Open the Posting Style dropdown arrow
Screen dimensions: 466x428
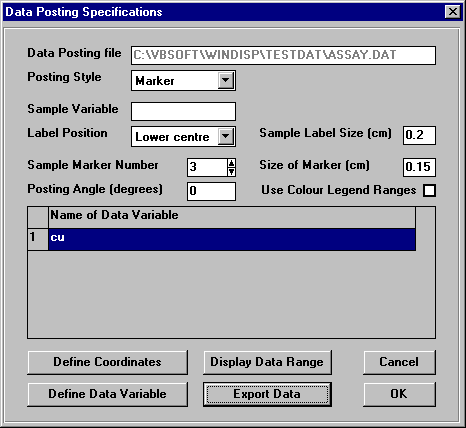tap(226, 80)
